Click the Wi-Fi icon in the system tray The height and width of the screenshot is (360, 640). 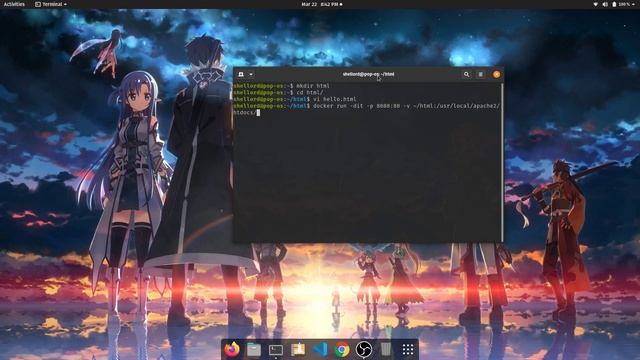click(595, 4)
